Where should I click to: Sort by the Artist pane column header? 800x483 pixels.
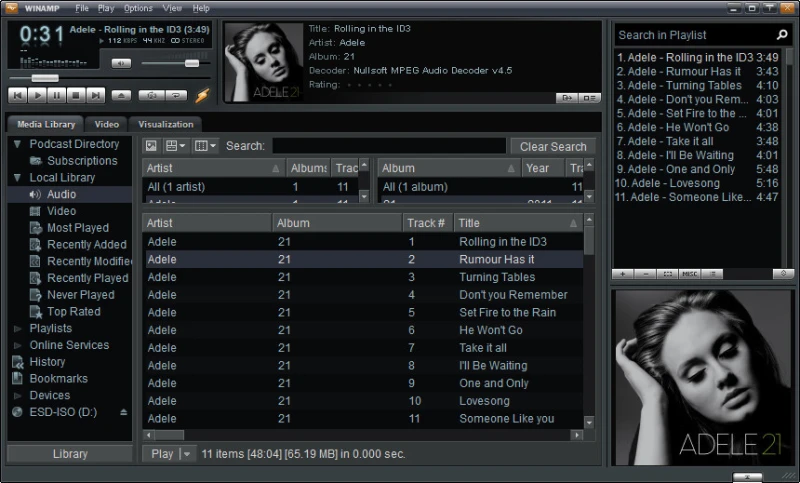[x=213, y=168]
